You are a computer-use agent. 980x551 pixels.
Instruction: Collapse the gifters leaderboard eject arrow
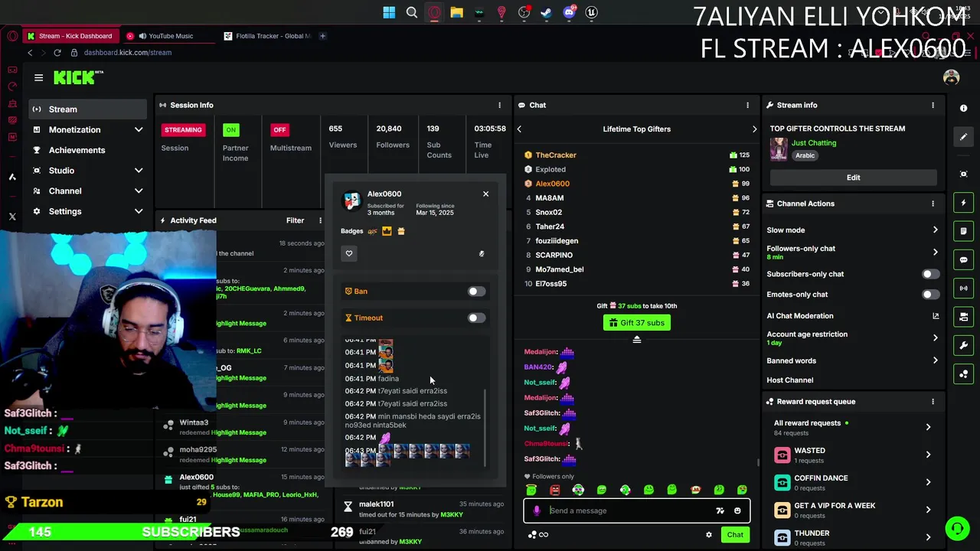pyautogui.click(x=636, y=339)
